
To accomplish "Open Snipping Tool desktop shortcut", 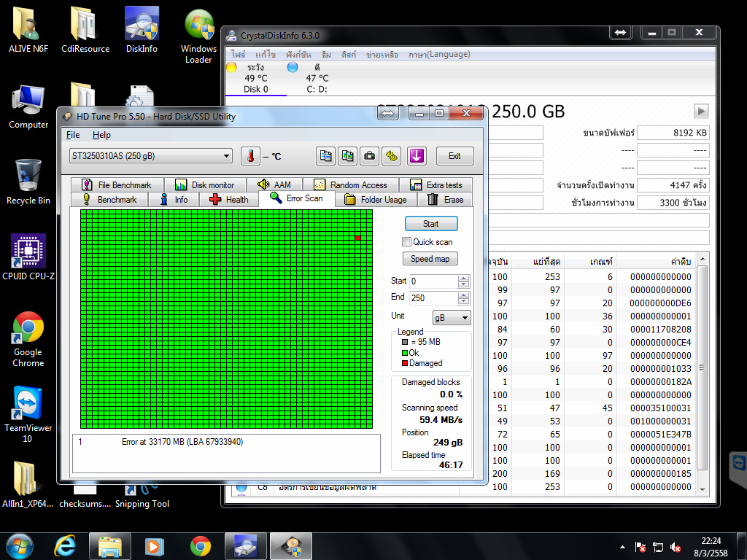I will pyautogui.click(x=142, y=497).
